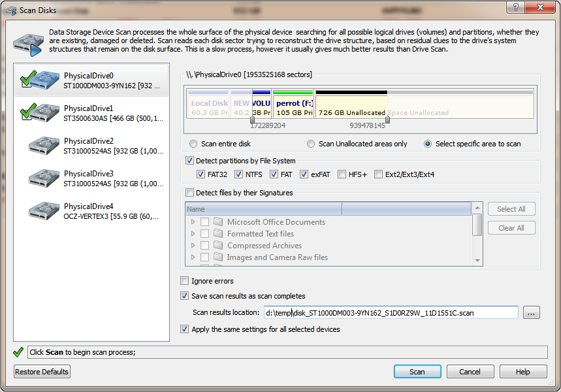Expand Compressed Archives tree node

pos(193,246)
